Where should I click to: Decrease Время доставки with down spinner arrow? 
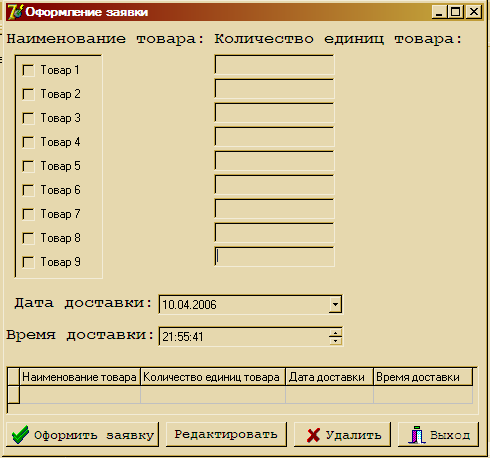tap(335, 341)
